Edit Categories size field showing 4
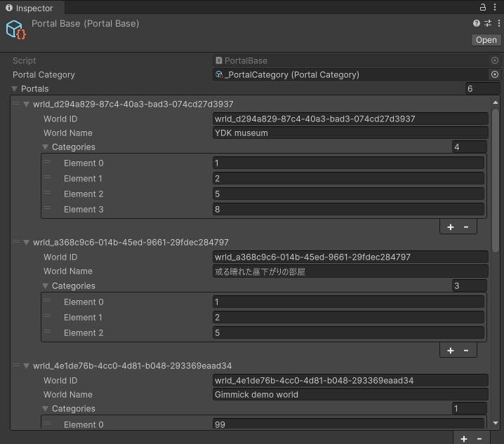 pyautogui.click(x=470, y=147)
